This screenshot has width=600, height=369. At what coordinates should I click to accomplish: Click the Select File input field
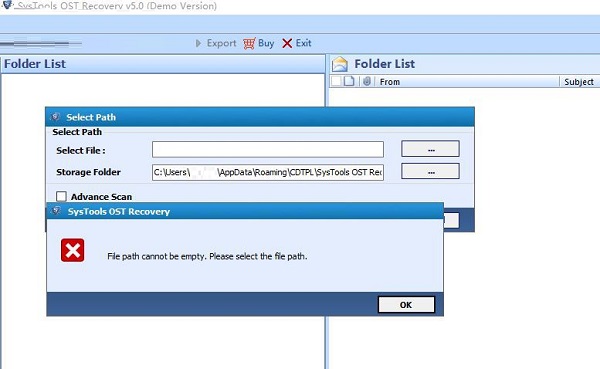(x=268, y=149)
